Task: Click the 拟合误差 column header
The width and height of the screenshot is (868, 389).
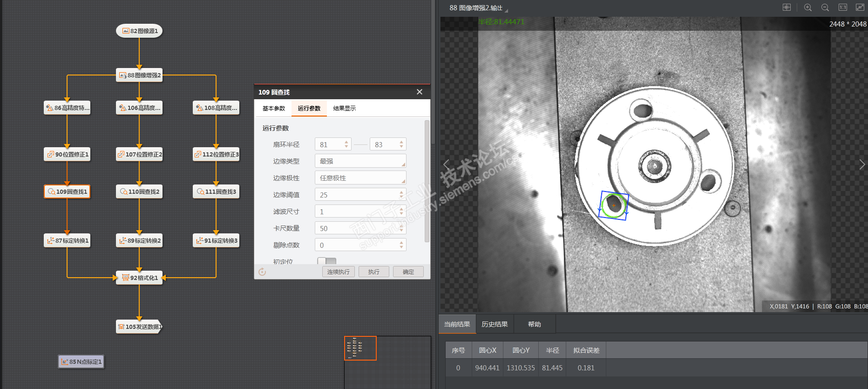Action: point(586,350)
